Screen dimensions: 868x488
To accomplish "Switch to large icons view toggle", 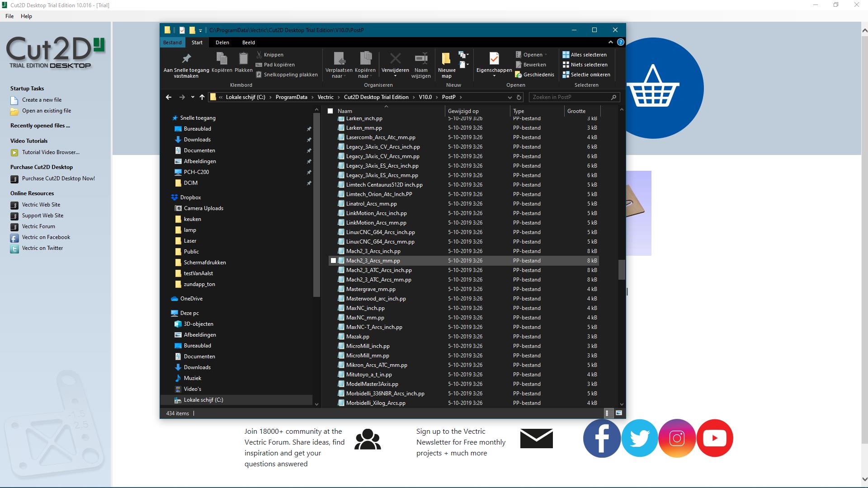I will coord(619,413).
